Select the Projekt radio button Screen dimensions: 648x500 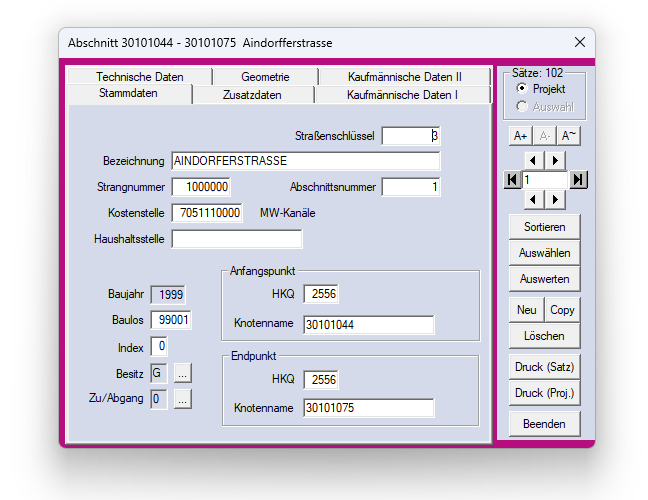[522, 89]
